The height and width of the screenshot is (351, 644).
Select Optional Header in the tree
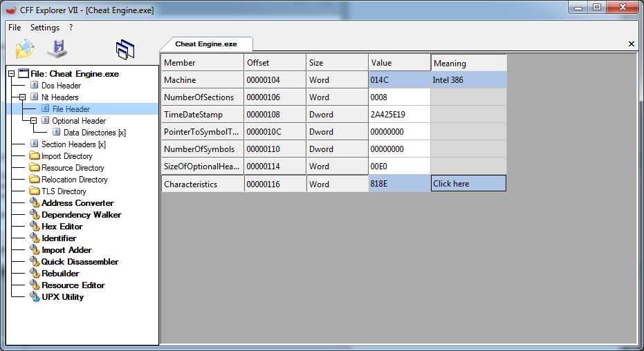point(79,120)
